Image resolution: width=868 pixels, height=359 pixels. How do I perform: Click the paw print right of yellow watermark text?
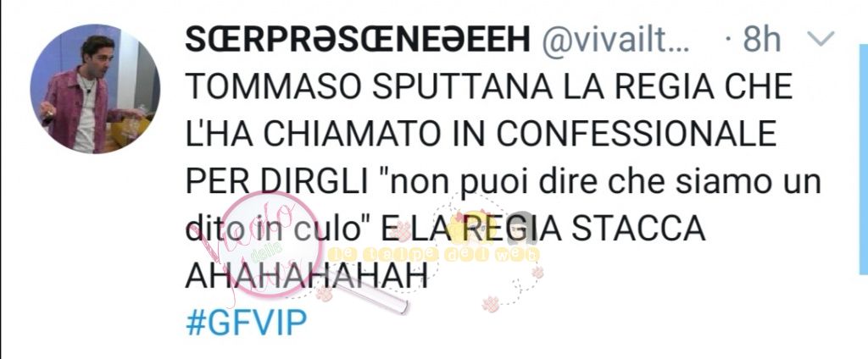(x=537, y=272)
